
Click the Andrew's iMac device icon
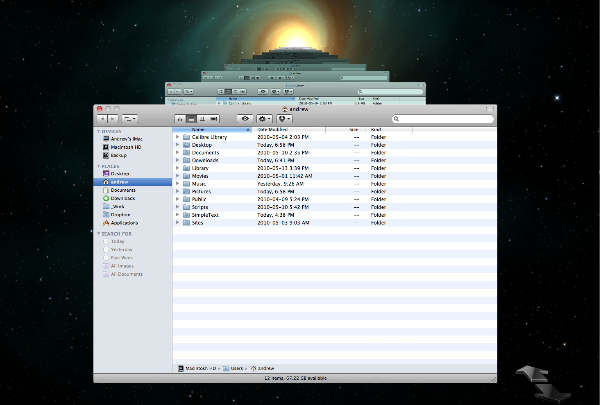(106, 139)
